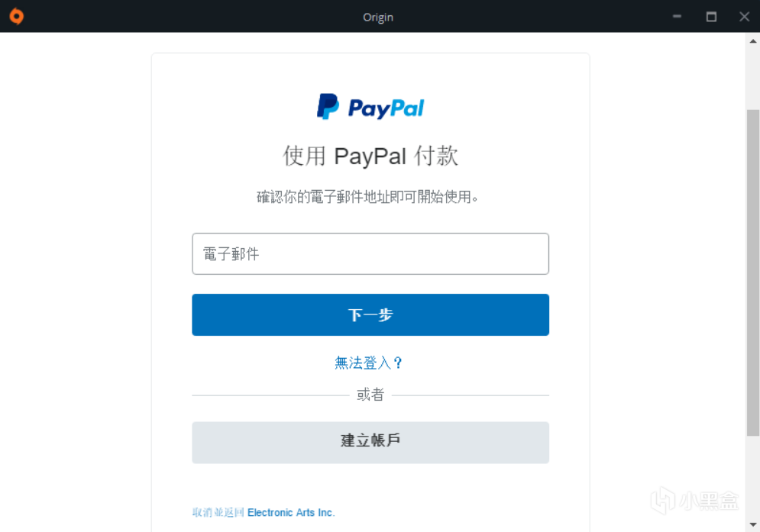Click the scrollbar down arrow
This screenshot has width=760, height=532.
click(752, 524)
